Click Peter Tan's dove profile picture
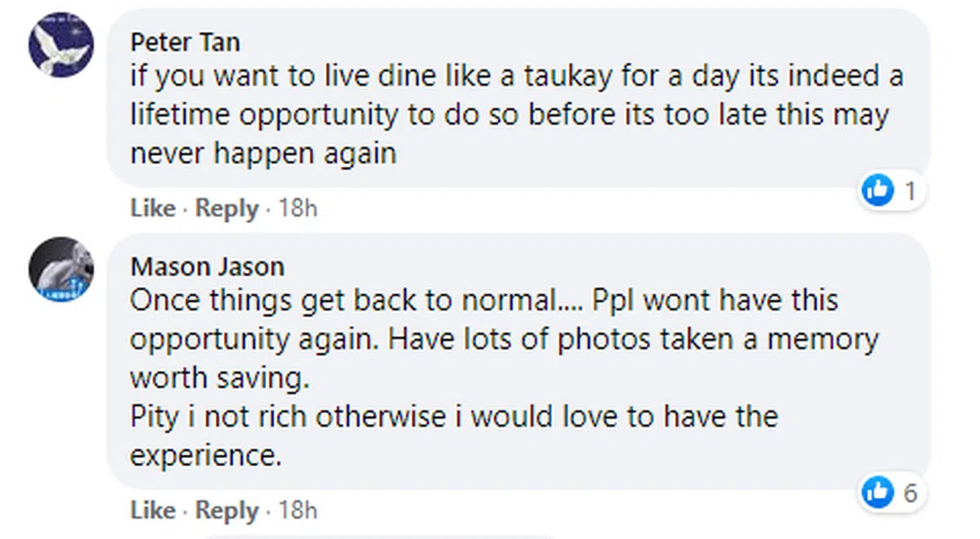 pos(61,45)
